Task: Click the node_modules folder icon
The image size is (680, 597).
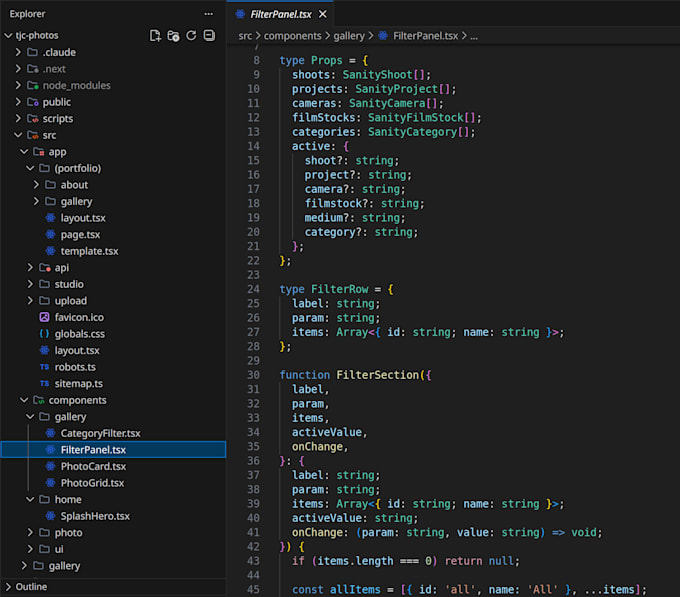Action: (x=33, y=85)
